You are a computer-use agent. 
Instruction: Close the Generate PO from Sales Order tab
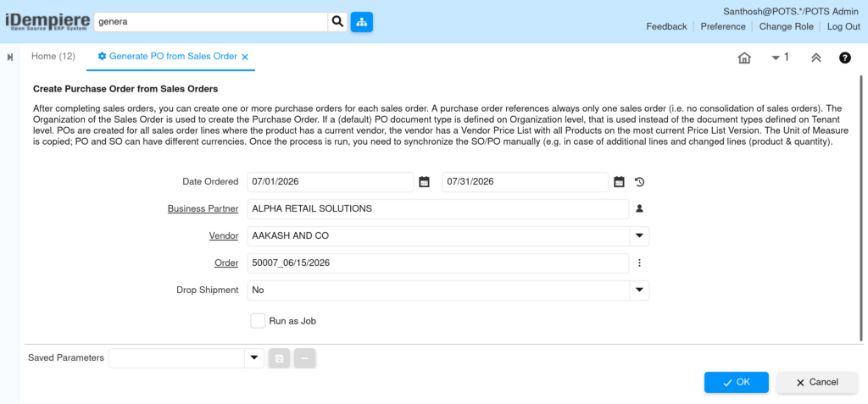coord(245,57)
